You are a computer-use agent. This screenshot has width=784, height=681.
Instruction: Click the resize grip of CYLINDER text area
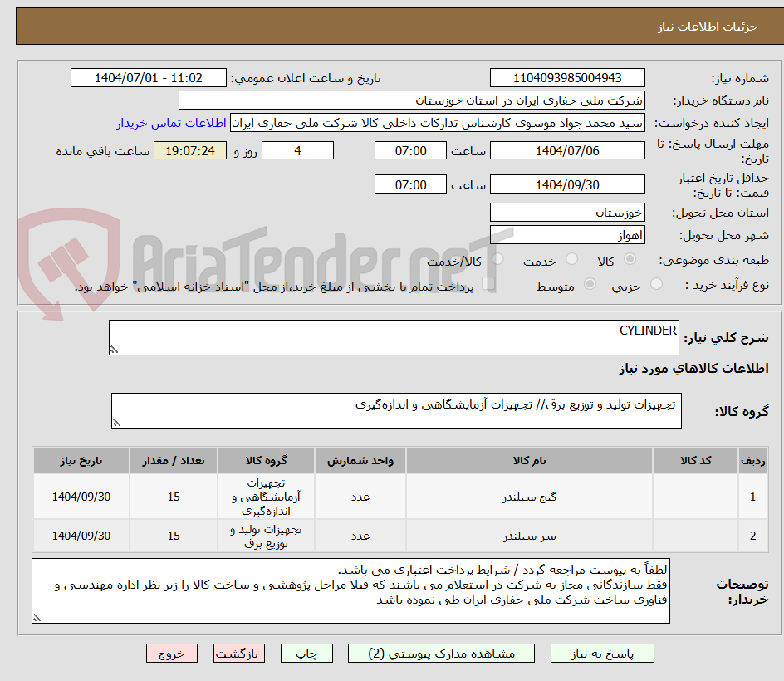tap(114, 350)
